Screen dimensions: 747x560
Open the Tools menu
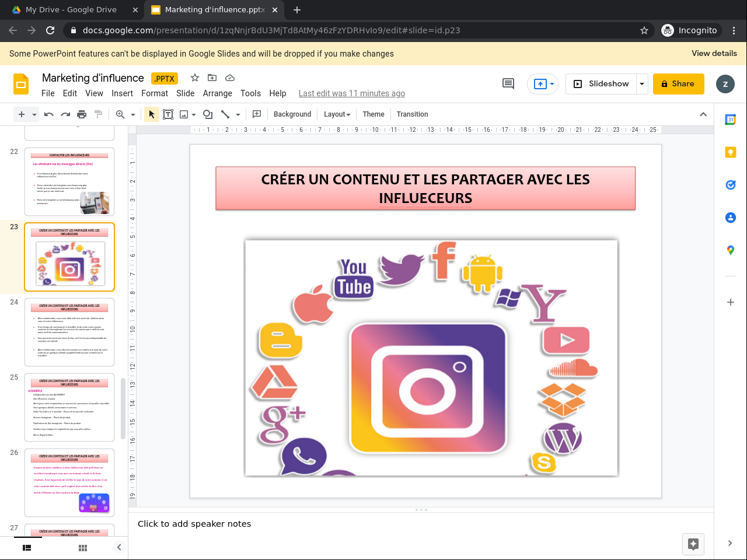point(250,93)
